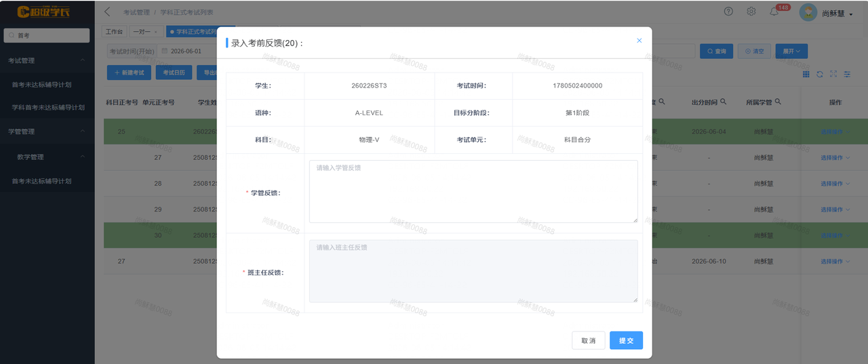Open column settings sliders icon
This screenshot has width=868, height=364.
click(x=847, y=74)
